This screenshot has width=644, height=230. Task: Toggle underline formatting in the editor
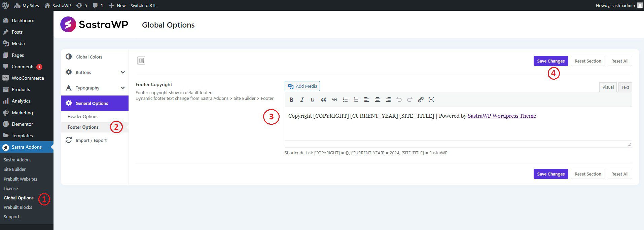pos(313,100)
